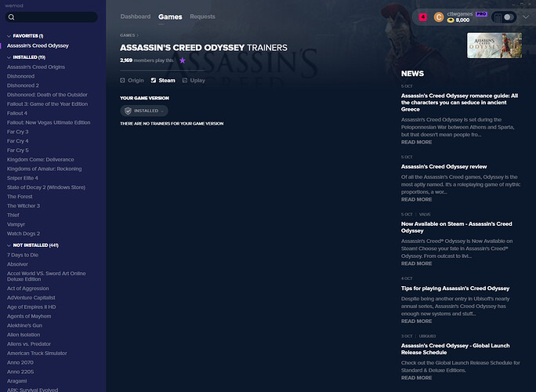536x392 pixels.
Task: Select the Origin platform checkbox
Action: point(122,80)
